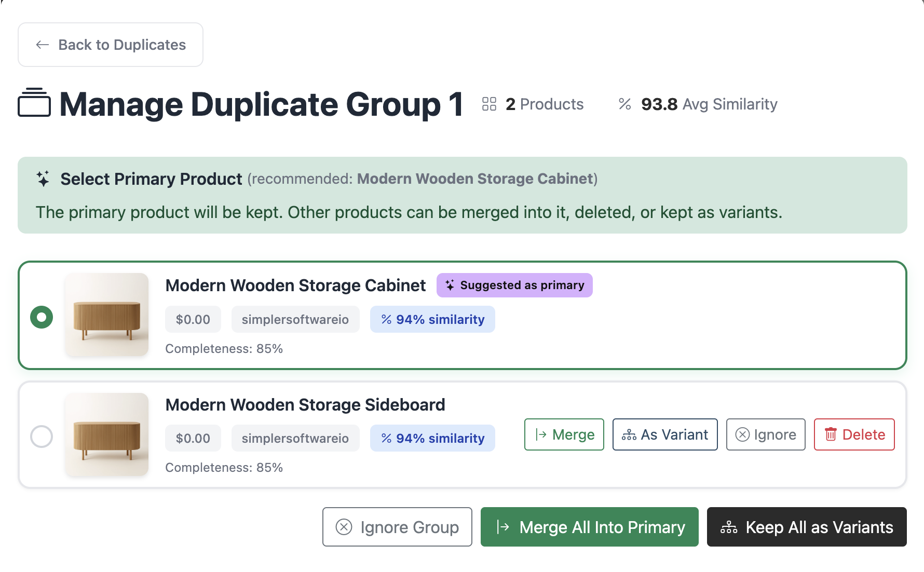Select Modern Wooden Storage Sideboard radio button
The height and width of the screenshot is (572, 924).
click(x=42, y=436)
